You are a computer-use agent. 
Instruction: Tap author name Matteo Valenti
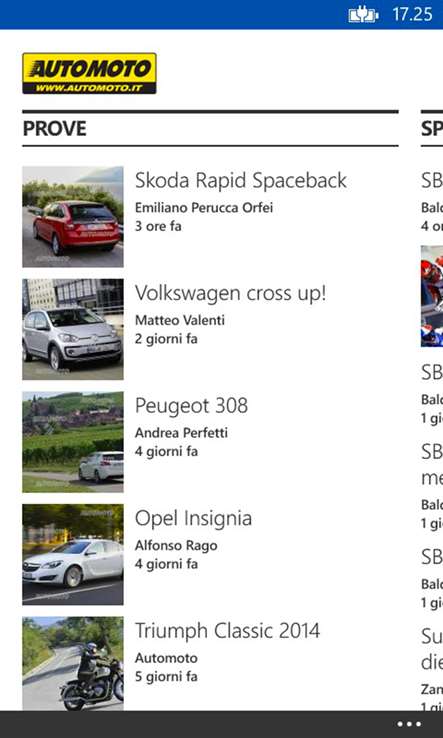point(180,320)
